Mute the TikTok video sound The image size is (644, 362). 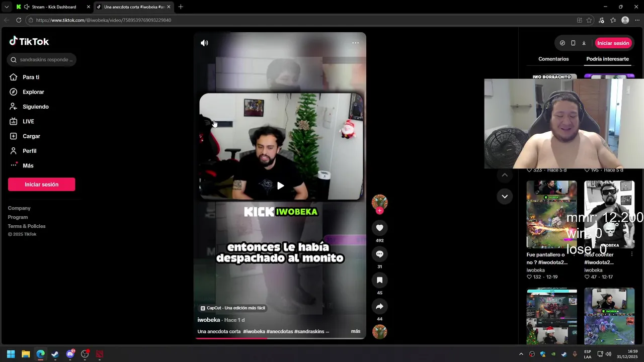[x=204, y=43]
